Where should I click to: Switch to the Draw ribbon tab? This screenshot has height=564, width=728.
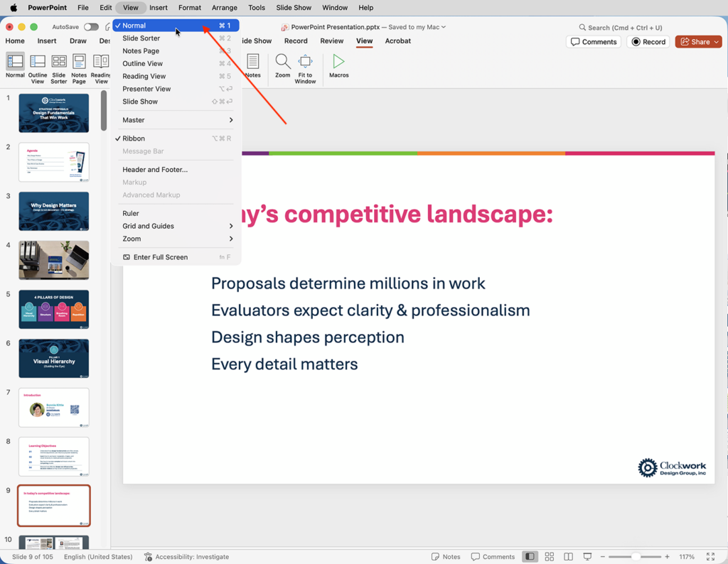78,40
